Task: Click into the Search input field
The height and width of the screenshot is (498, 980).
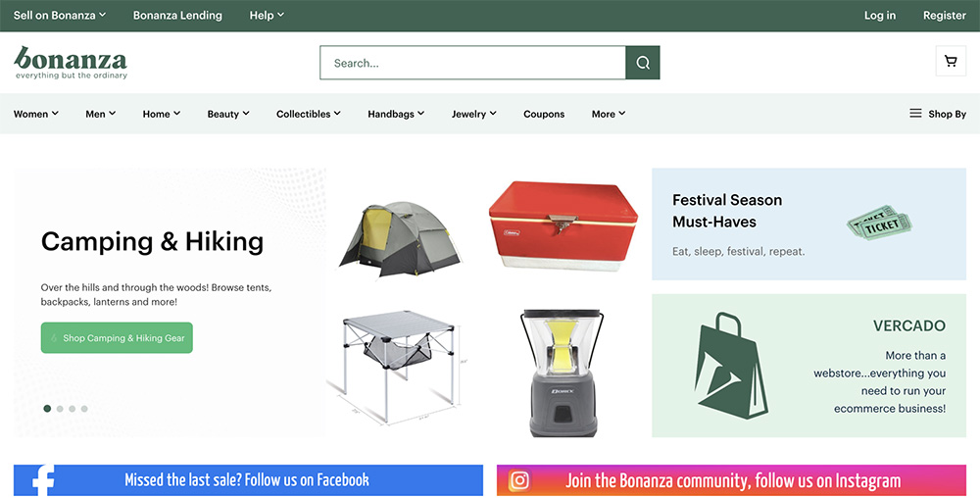Action: coord(472,63)
